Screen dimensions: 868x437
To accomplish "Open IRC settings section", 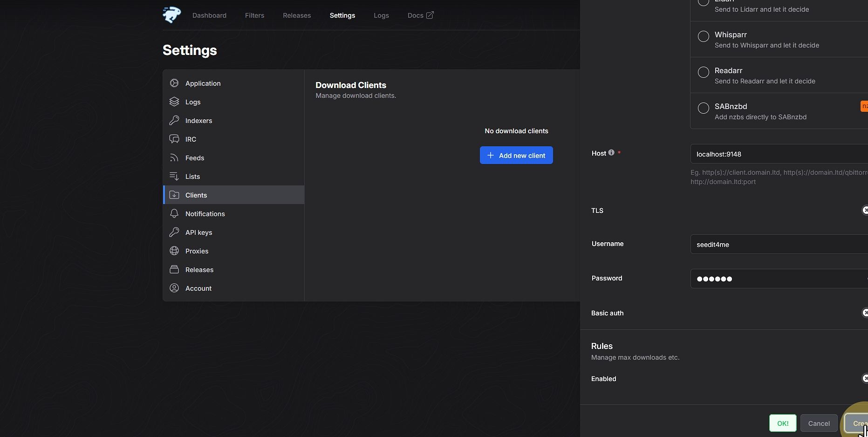I will point(233,139).
